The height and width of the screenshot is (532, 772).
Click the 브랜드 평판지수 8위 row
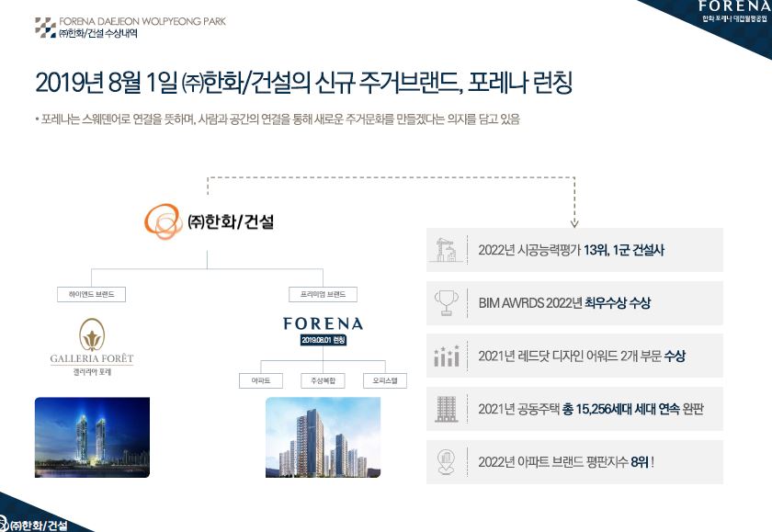pos(574,462)
